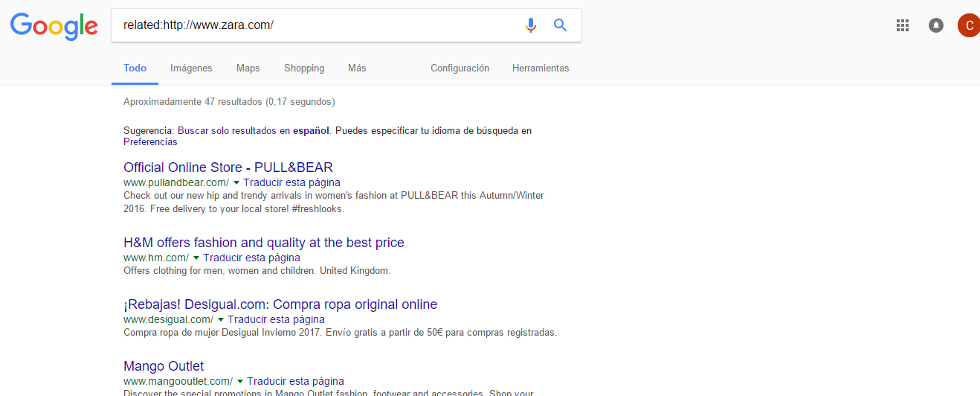Open Google notifications bell

pos(936,25)
